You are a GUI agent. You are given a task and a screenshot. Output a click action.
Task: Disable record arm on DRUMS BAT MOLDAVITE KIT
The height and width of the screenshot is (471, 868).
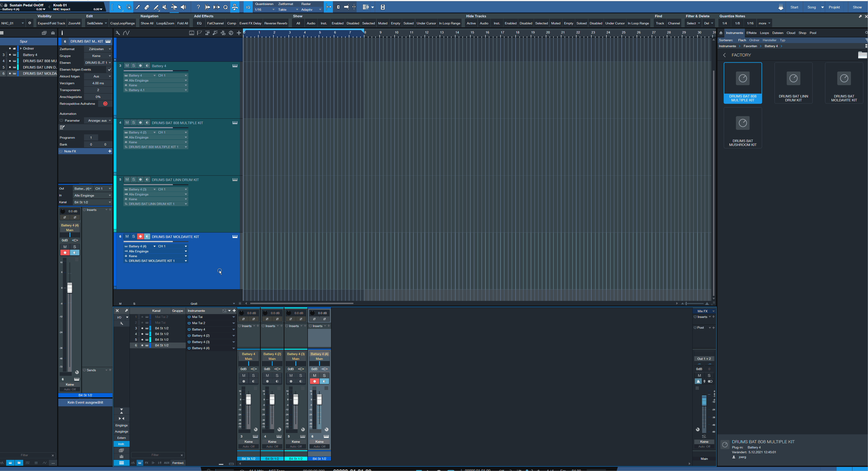(x=140, y=237)
